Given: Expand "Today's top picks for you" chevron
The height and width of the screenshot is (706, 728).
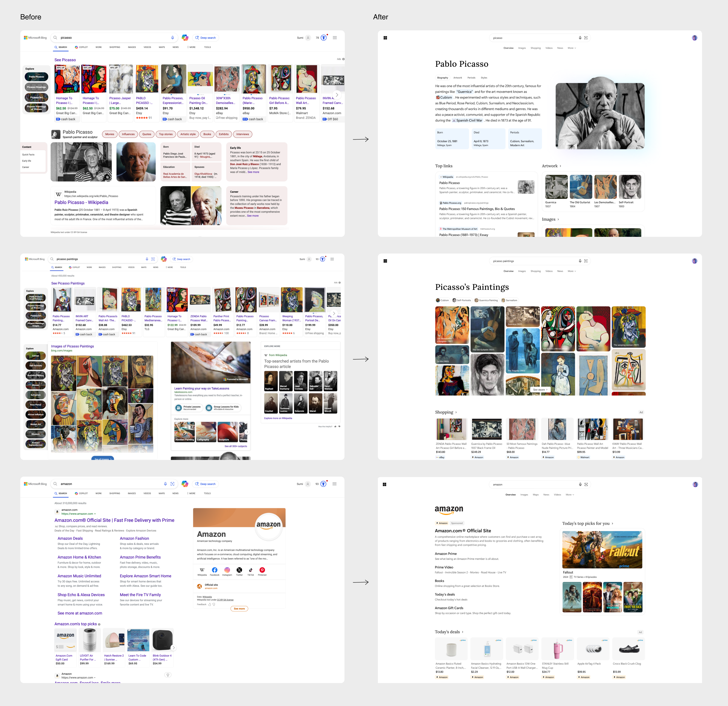Looking at the screenshot, I should [612, 524].
